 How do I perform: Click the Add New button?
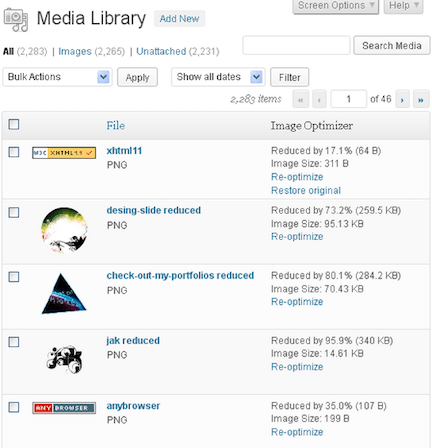(x=179, y=19)
